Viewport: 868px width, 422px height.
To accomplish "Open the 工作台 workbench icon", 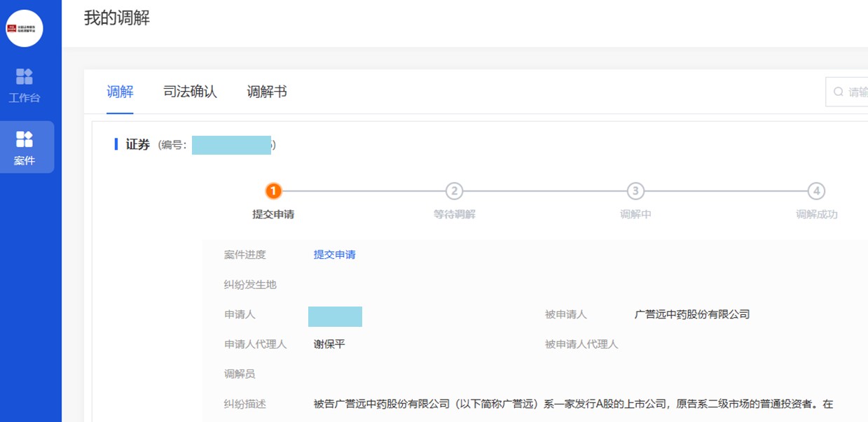I will point(25,76).
